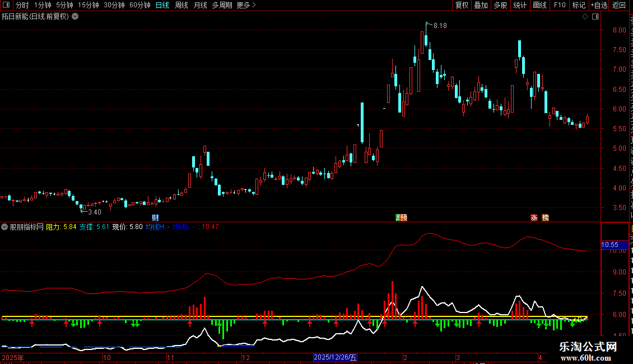Click the orange 预 forecast marker
This screenshot has height=364, width=633.
pyautogui.click(x=404, y=217)
